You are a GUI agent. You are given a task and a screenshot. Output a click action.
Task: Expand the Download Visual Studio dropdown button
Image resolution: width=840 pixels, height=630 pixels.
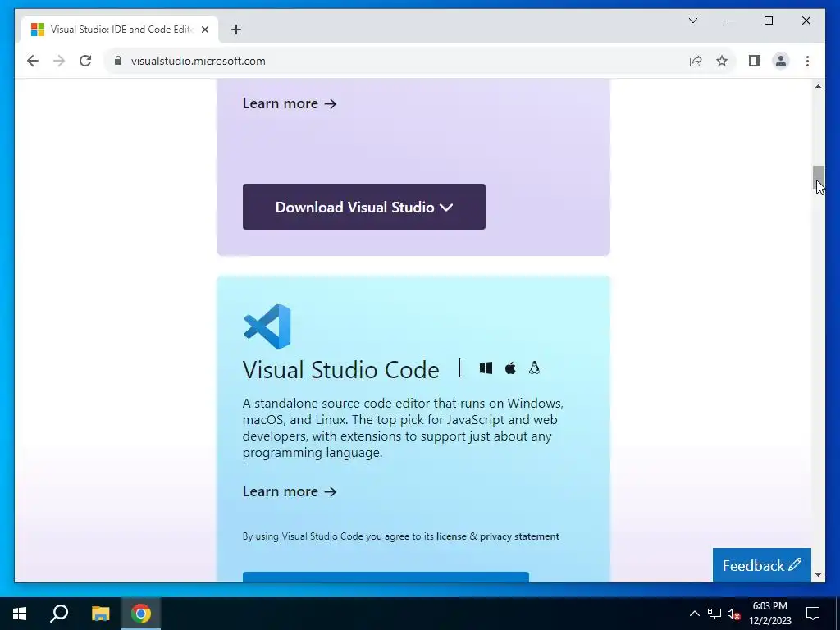[364, 207]
